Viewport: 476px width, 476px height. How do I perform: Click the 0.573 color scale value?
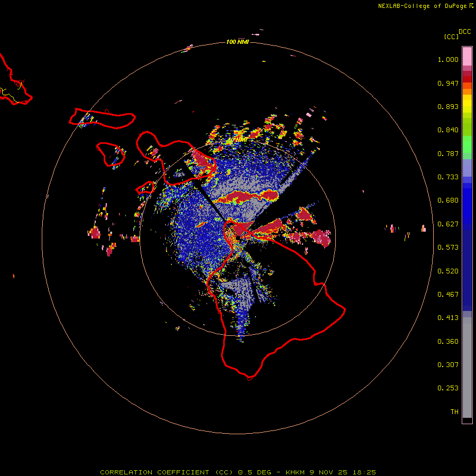pyautogui.click(x=448, y=248)
